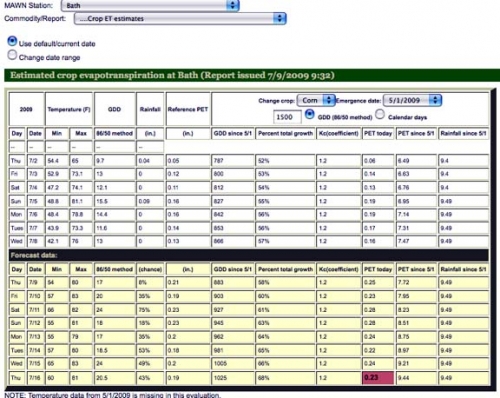This screenshot has height=398, width=500.
Task: Click the 68% growth cell for 7/16
Action: [285, 378]
